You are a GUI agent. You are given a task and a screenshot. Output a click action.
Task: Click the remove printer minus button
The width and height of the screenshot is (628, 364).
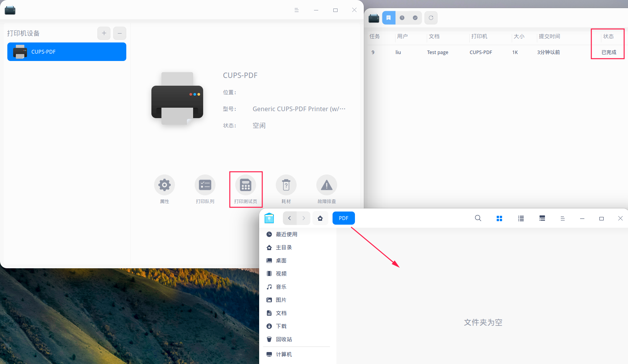(x=120, y=33)
